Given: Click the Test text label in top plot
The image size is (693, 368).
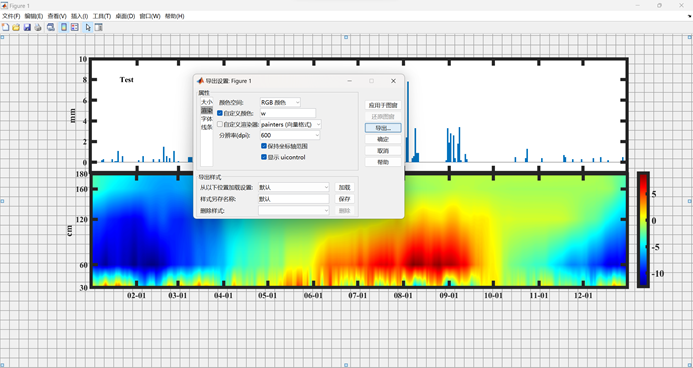Looking at the screenshot, I should (x=126, y=80).
